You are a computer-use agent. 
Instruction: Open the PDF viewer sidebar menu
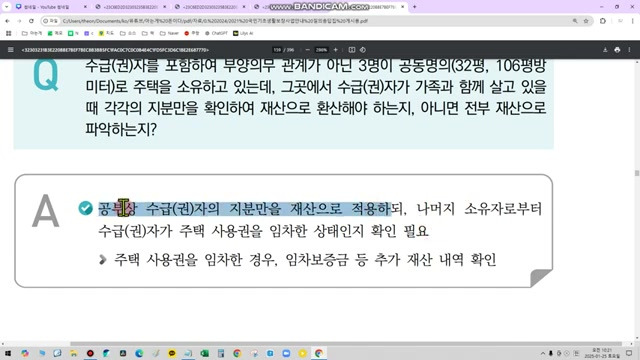(x=11, y=50)
